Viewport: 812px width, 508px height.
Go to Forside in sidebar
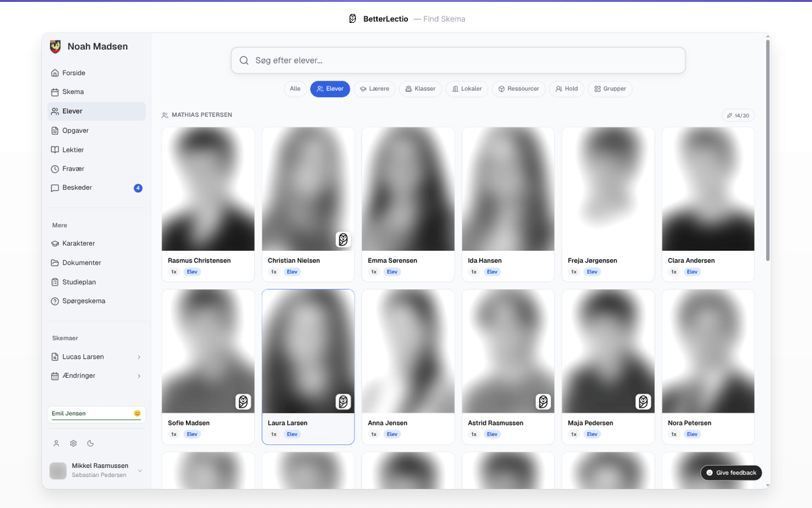(x=96, y=73)
